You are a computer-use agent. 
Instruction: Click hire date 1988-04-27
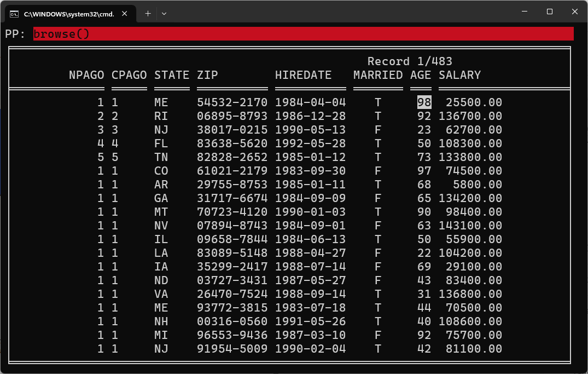[310, 253]
